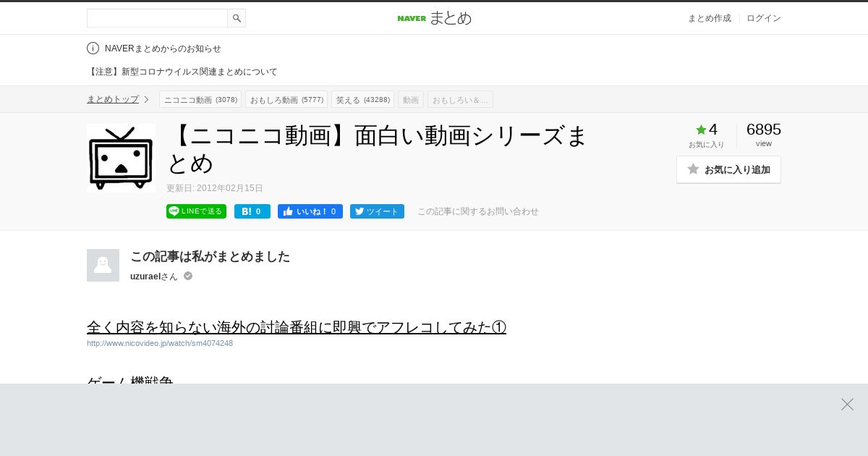This screenshot has width=868, height=456.
Task: Open NAVERまとめからのお知らせ text
Action: (163, 48)
